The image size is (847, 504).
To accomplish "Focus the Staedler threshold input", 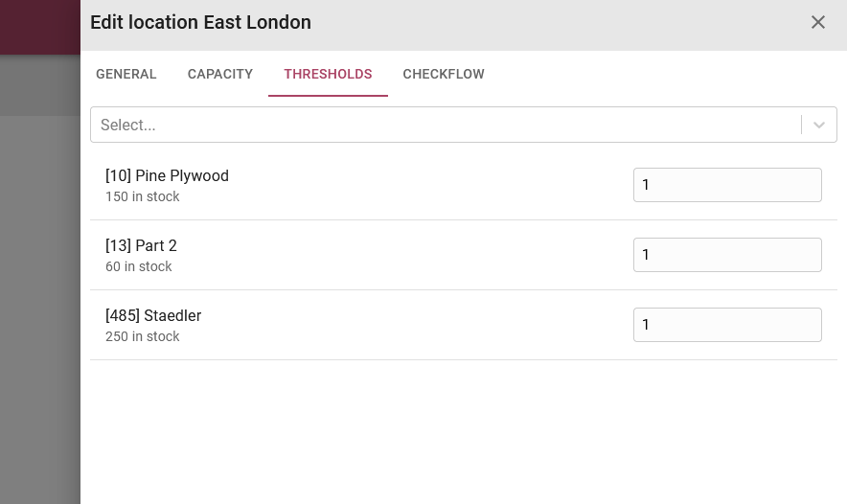I will 727,325.
